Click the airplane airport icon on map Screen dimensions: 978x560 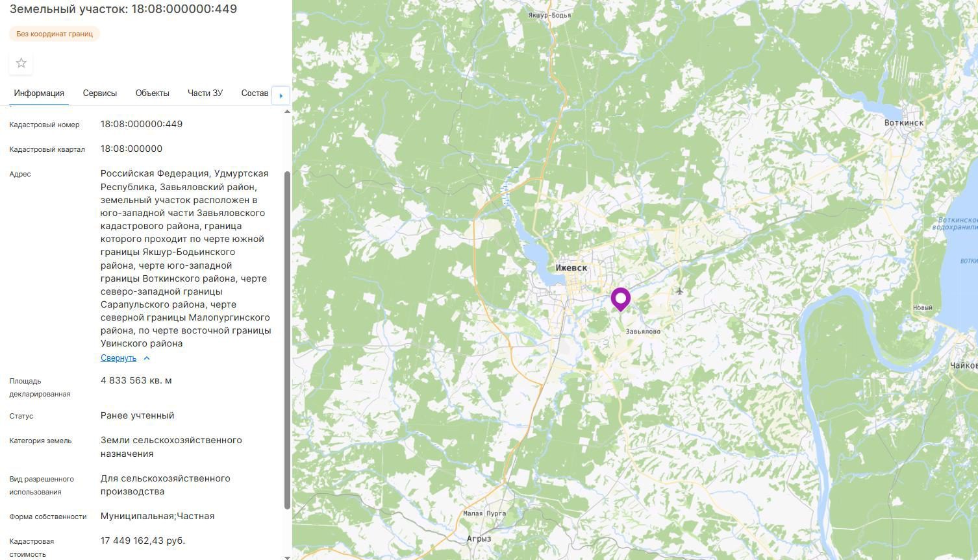tap(679, 291)
